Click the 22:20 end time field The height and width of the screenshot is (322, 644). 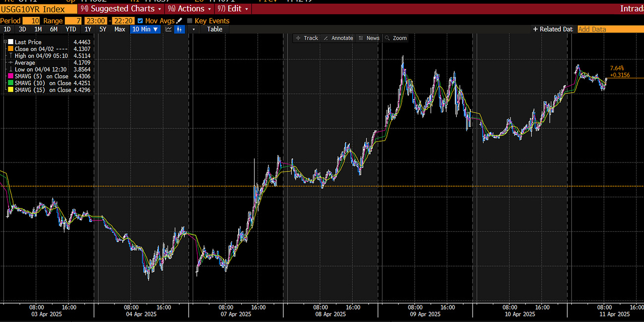coord(122,21)
